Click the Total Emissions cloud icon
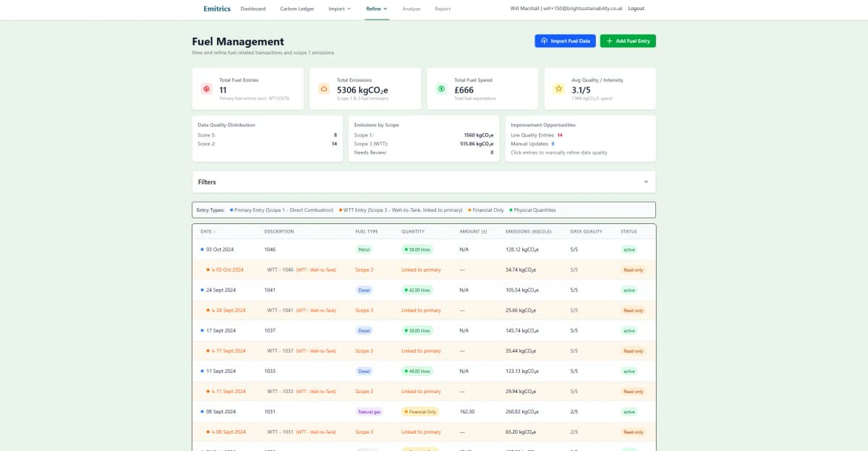Image resolution: width=868 pixels, height=451 pixels. click(323, 89)
